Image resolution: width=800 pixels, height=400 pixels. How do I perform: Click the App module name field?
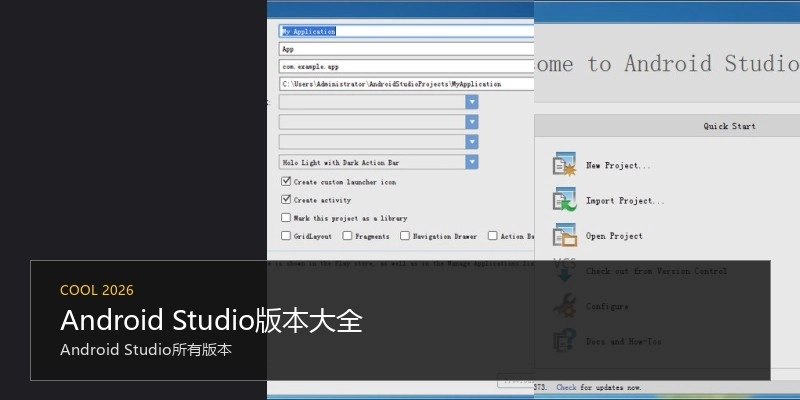click(406, 49)
